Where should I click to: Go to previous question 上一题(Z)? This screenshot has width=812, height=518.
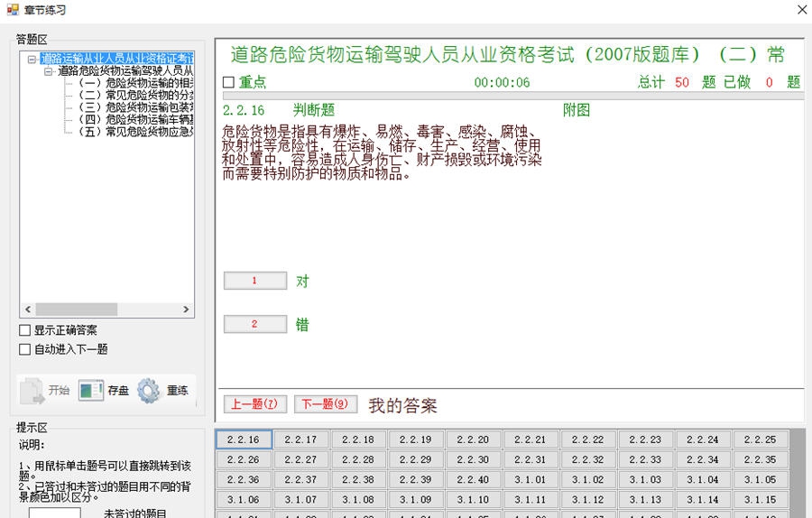(x=254, y=404)
